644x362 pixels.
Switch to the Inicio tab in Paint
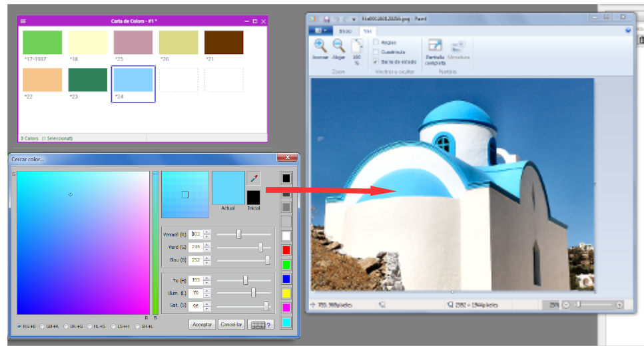pos(346,31)
